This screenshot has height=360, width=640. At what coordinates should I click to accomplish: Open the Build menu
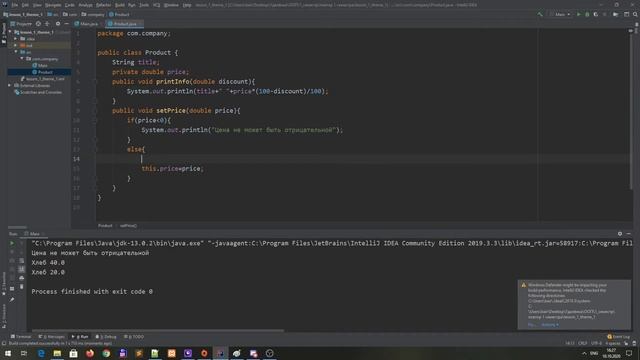(120, 5)
